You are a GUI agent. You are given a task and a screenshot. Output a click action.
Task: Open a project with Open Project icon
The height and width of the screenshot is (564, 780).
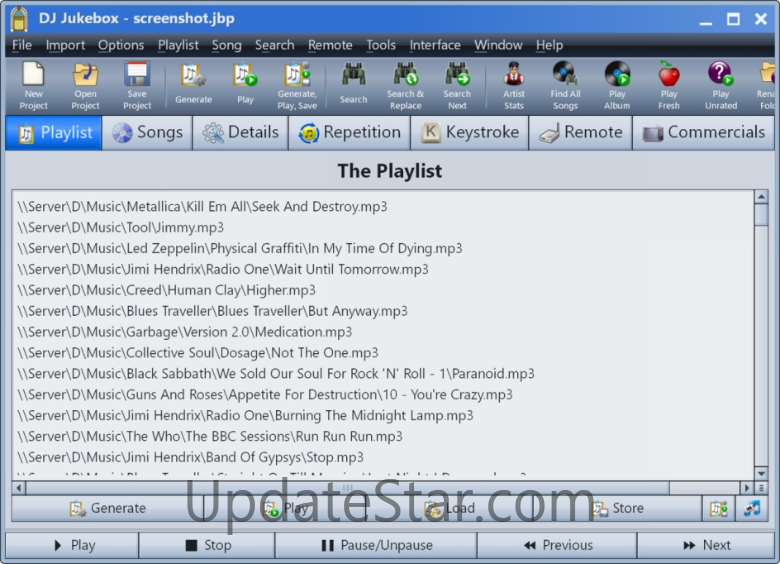(x=86, y=76)
